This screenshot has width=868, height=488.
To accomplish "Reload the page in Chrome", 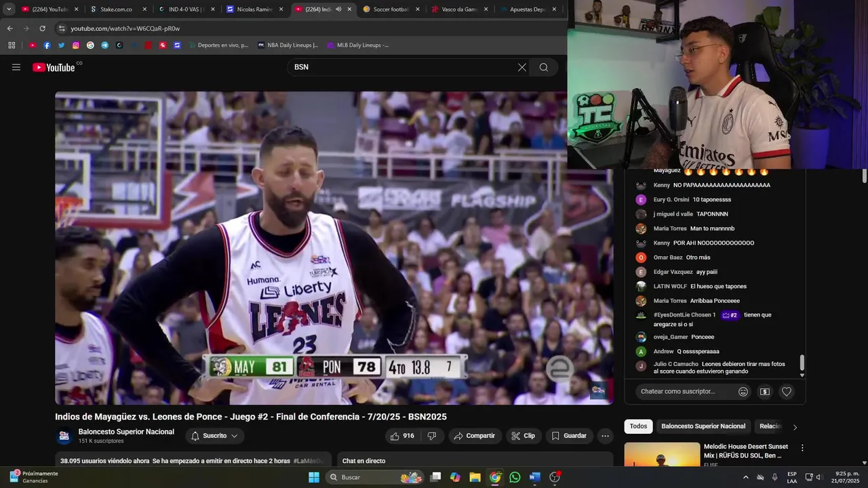I will [42, 28].
